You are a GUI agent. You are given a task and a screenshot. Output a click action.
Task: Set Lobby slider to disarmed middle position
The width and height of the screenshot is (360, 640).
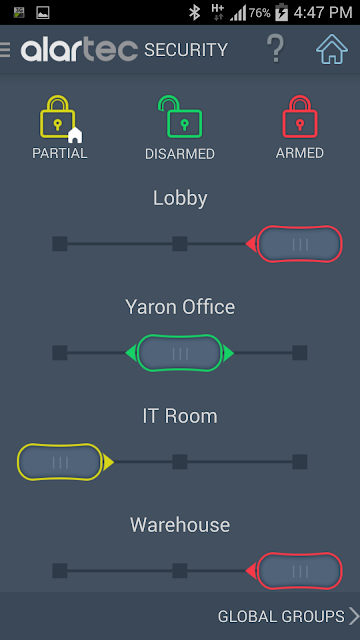[x=180, y=244]
